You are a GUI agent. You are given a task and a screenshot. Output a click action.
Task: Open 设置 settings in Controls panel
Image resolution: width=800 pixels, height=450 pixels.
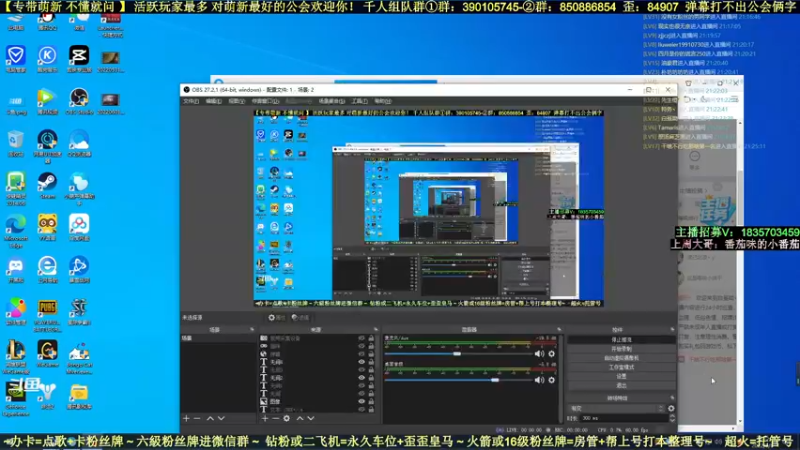(621, 377)
